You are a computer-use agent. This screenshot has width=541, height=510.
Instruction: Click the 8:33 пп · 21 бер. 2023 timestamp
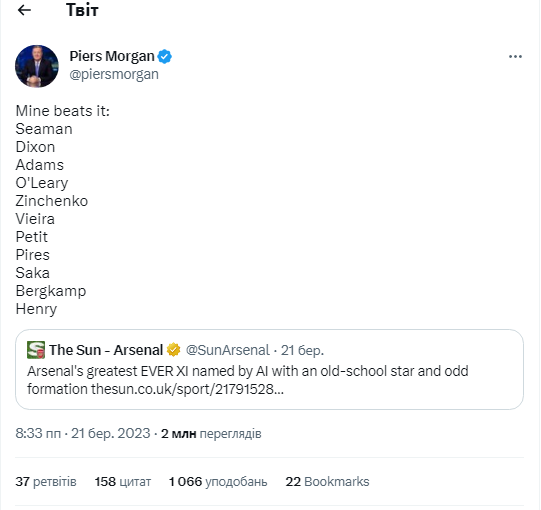(83, 433)
